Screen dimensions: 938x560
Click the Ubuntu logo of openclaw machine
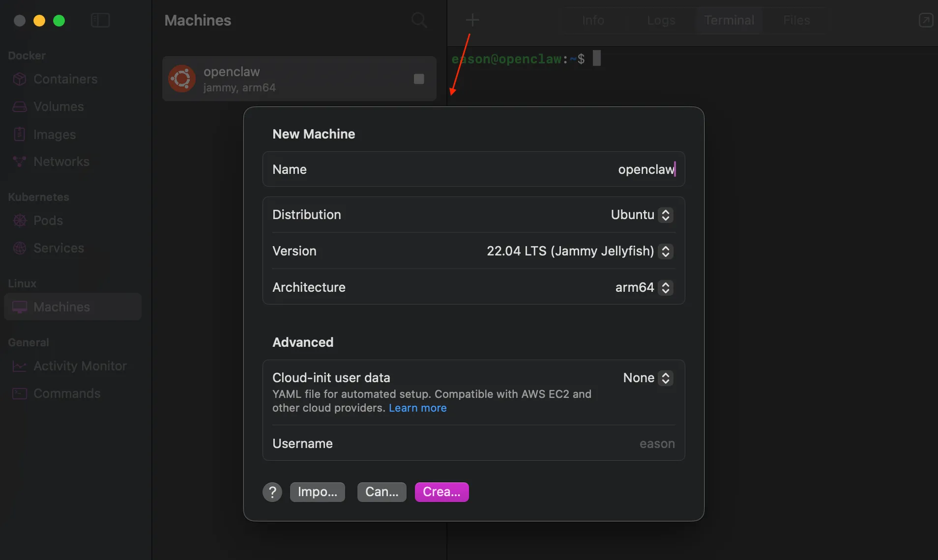coord(182,79)
